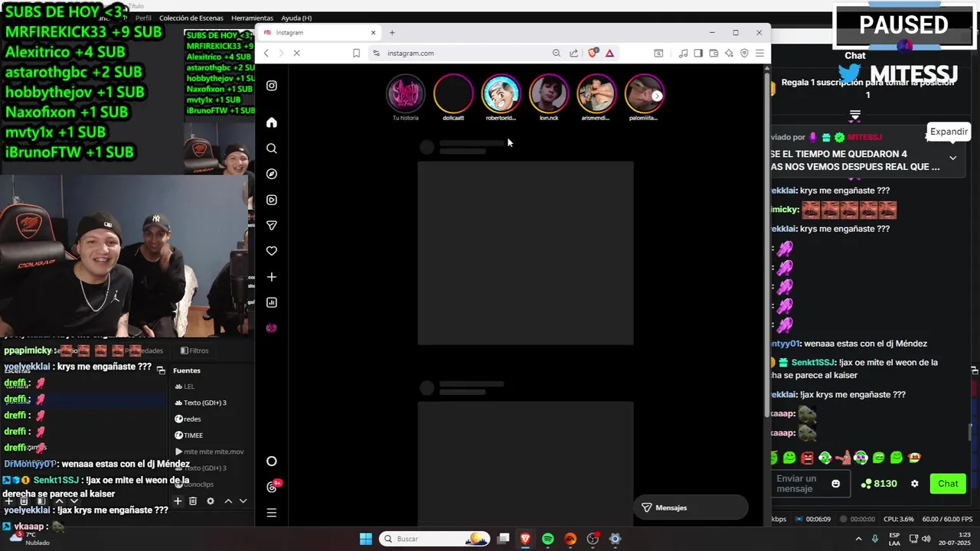The height and width of the screenshot is (551, 980).
Task: Click the Windows Start button
Action: (x=366, y=539)
